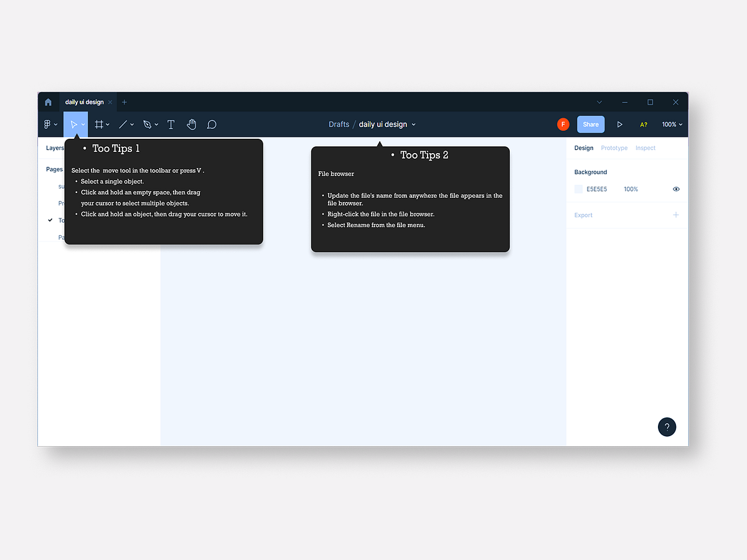The width and height of the screenshot is (747, 560).
Task: Click the Drafts breadcrumb link
Action: click(339, 124)
